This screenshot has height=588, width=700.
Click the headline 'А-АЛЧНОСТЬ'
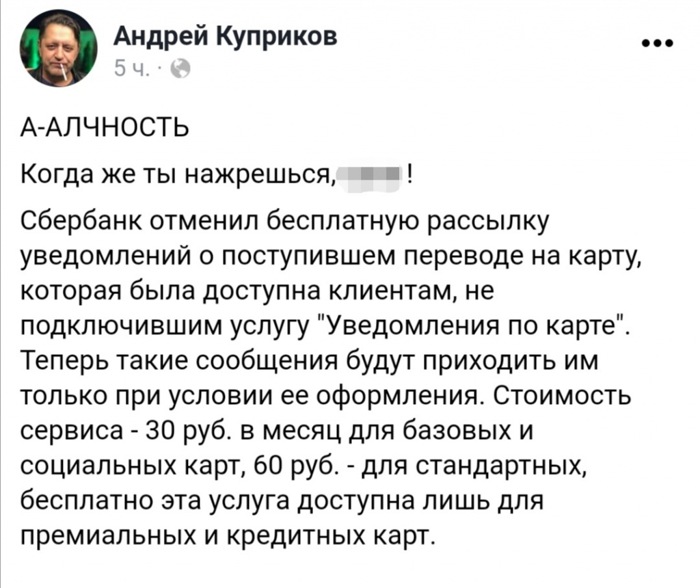(x=102, y=128)
